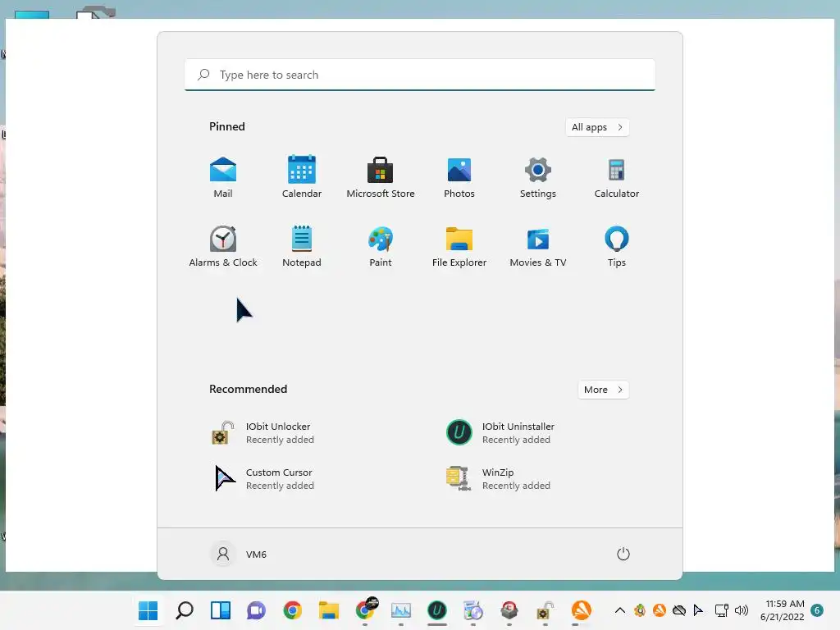Launch Google Chrome from taskbar
The width and height of the screenshot is (840, 630).
click(293, 610)
